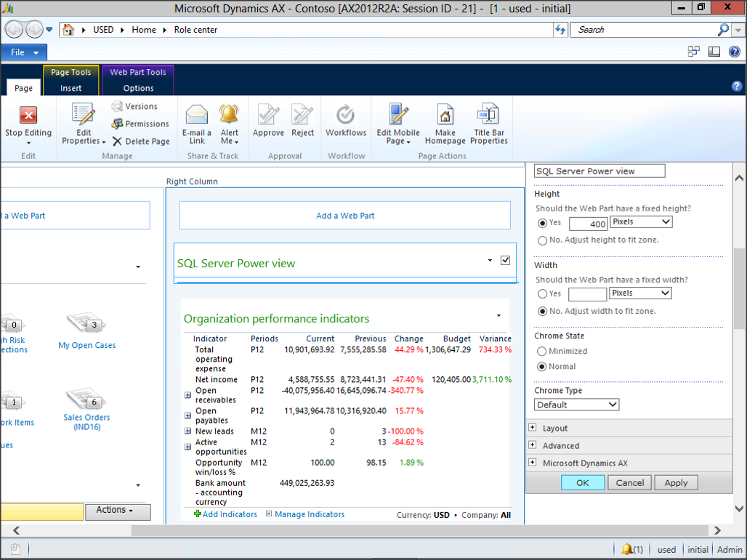Viewport: 747px width, 560px height.
Task: Click the Stop Editing ribbon icon
Action: pyautogui.click(x=28, y=116)
